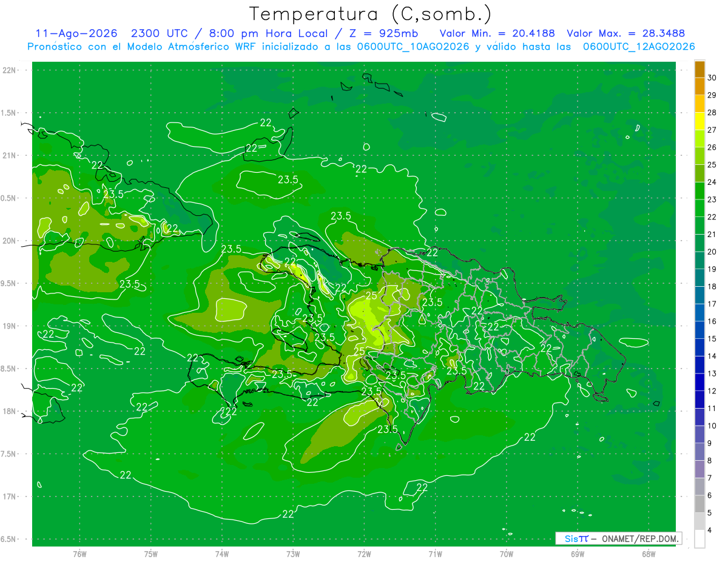Click the 76W longitude axis label
Screen dimensions: 728x562
pos(79,554)
